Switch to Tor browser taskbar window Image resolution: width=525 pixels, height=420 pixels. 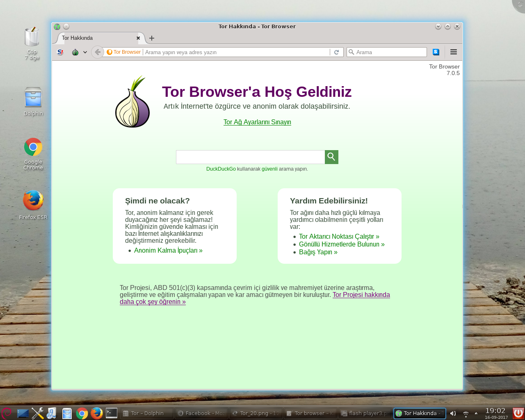pyautogui.click(x=310, y=413)
